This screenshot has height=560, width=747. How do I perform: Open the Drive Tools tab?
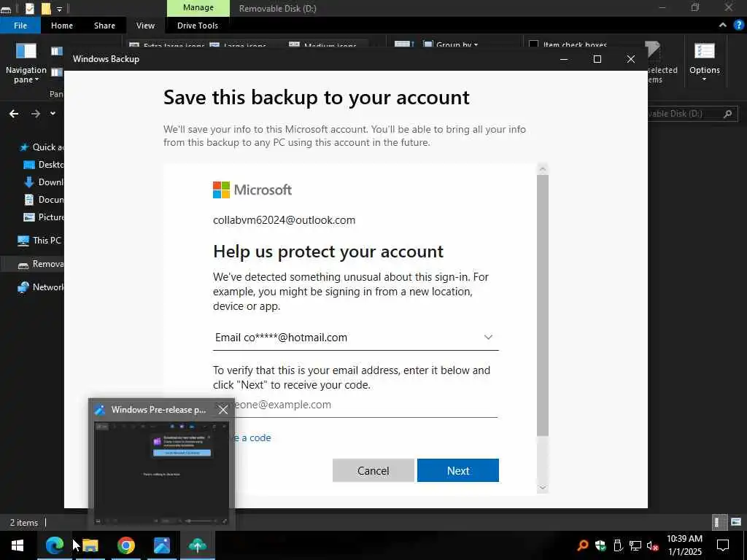pyautogui.click(x=197, y=26)
